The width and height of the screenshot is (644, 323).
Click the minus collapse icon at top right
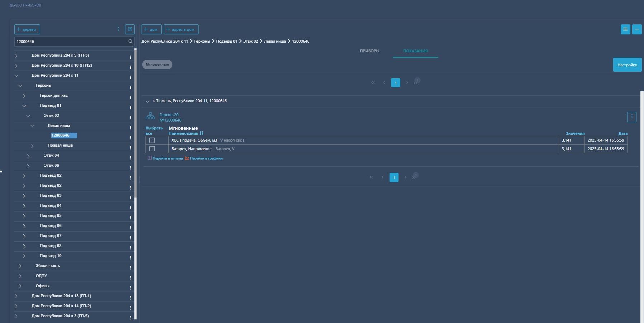point(637,29)
